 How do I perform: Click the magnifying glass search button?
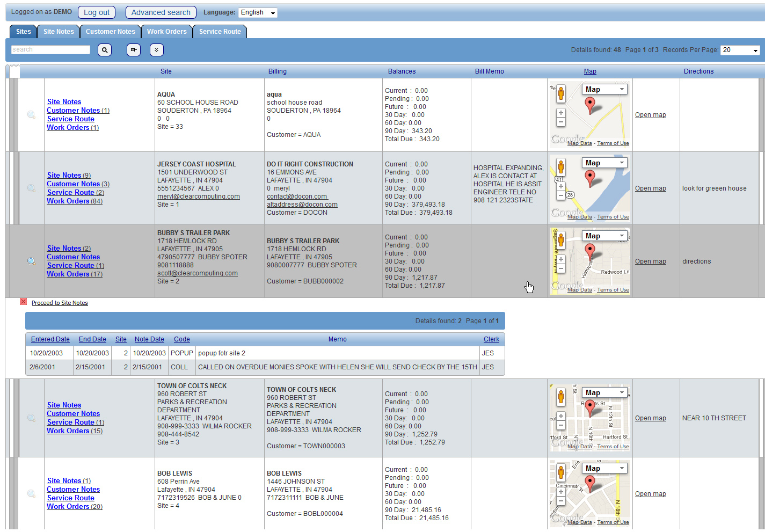(105, 50)
